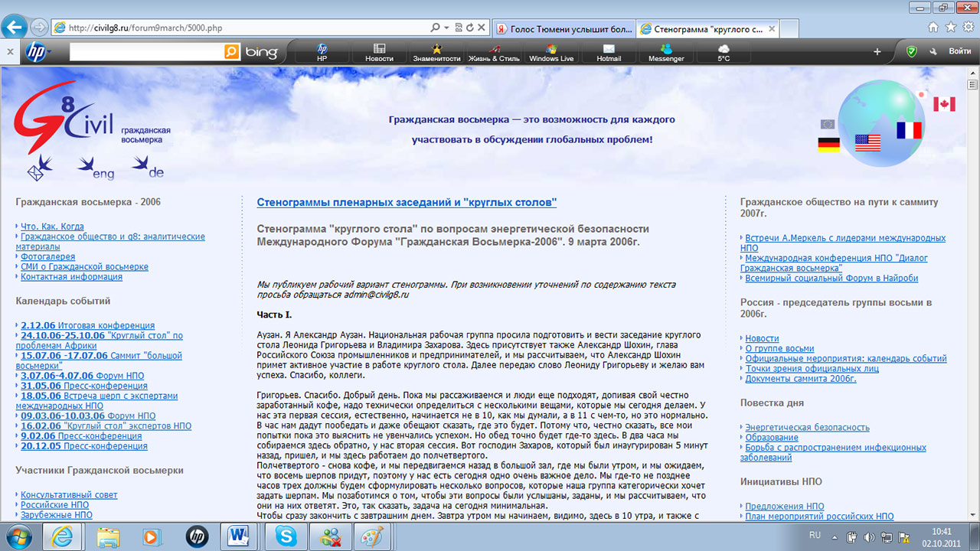Open Windows Explorer folder on taskbar
Screen dimensions: 980x551
[x=108, y=537]
